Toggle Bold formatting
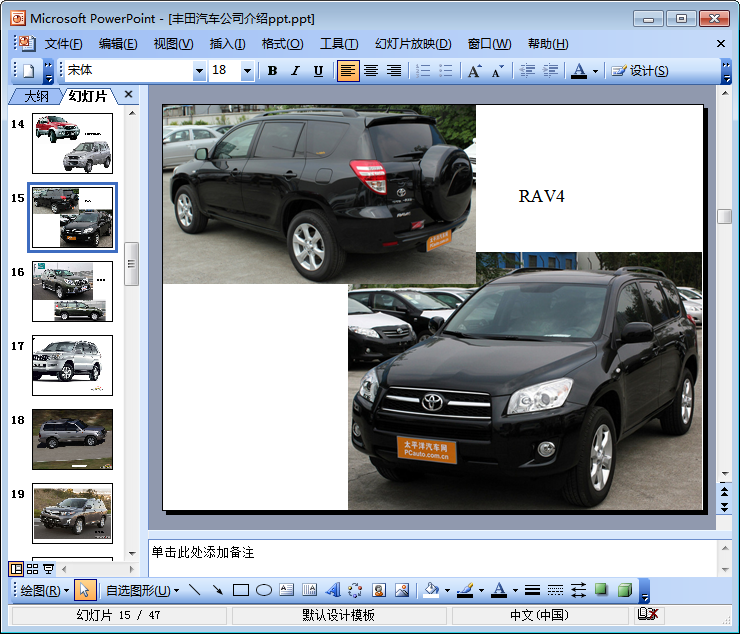This screenshot has height=634, width=740. pyautogui.click(x=272, y=71)
